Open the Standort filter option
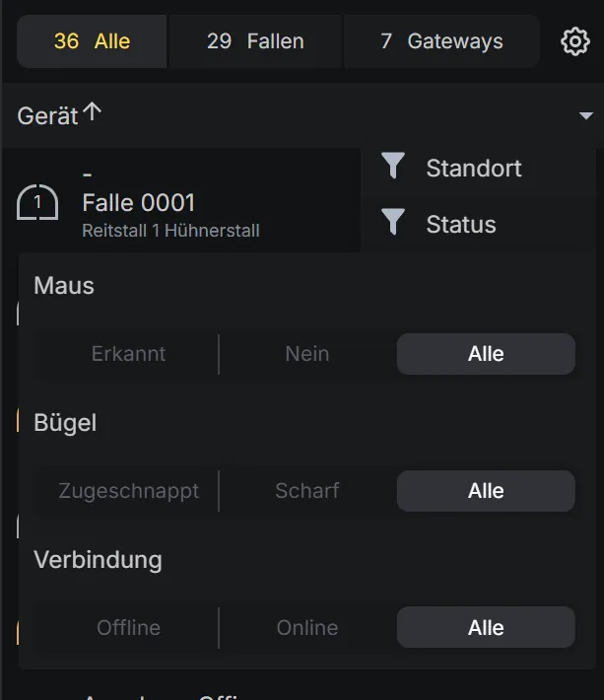Viewport: 604px width, 700px height. (474, 168)
